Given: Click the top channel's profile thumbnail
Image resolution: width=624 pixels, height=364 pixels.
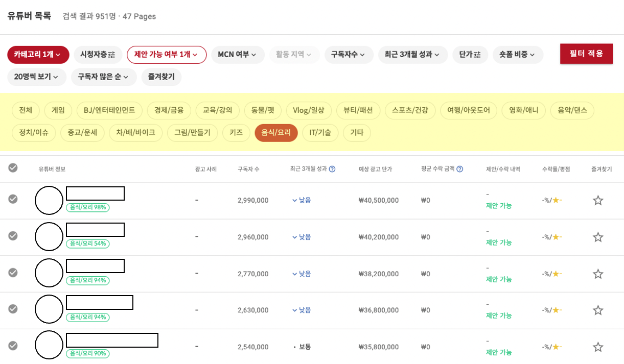Looking at the screenshot, I should tap(49, 200).
